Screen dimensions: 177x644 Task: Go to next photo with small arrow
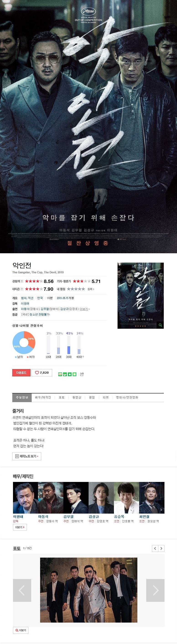point(161,548)
